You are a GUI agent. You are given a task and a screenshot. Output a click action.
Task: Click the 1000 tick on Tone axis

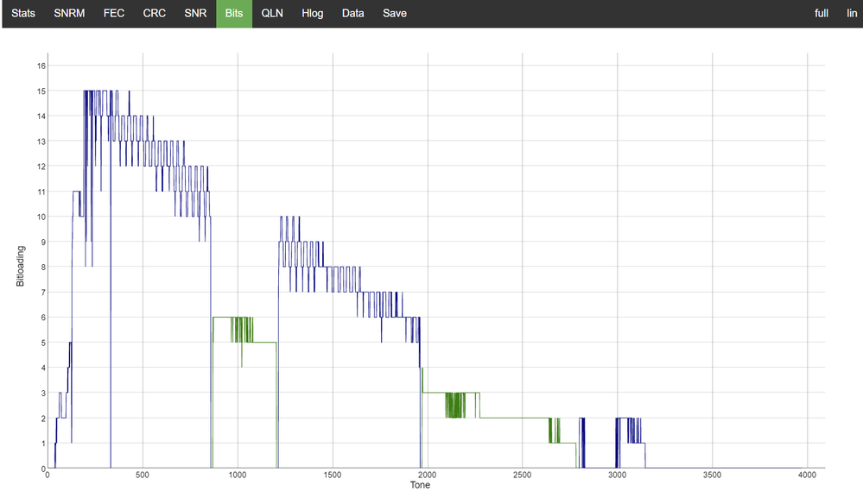click(x=237, y=476)
